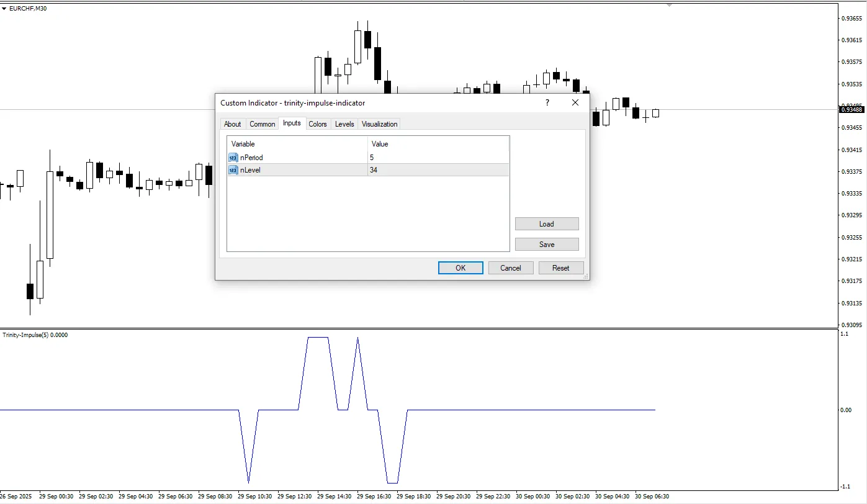This screenshot has width=867, height=504.
Task: Select the nLevel value cell showing 34
Action: pos(438,170)
